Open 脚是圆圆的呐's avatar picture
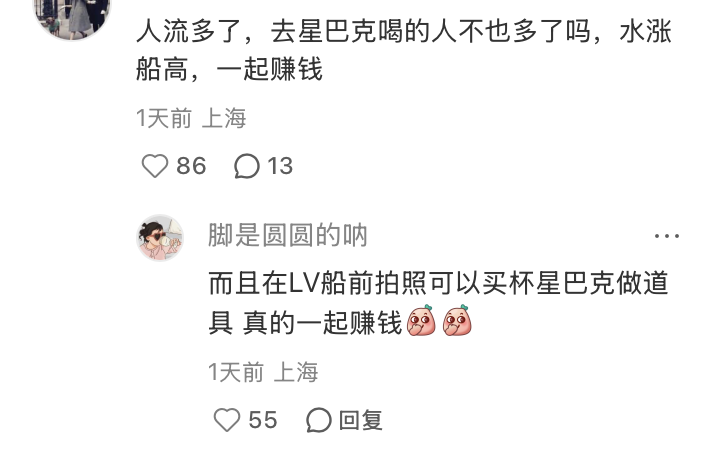Image resolution: width=712 pixels, height=460 pixels. point(160,238)
